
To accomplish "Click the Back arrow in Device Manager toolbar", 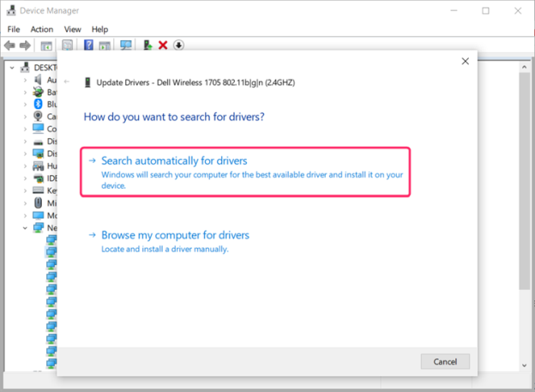I will pyautogui.click(x=9, y=45).
